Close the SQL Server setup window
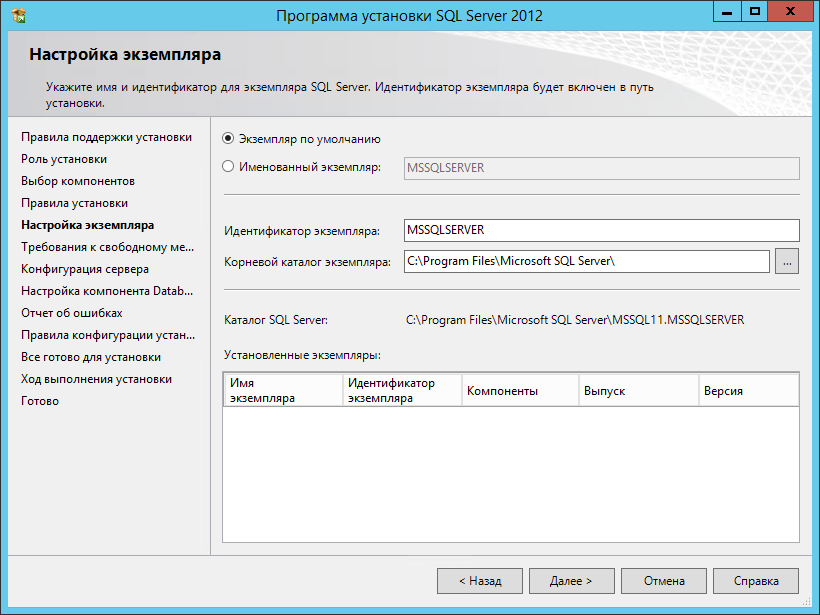This screenshot has width=820, height=615. (x=790, y=12)
